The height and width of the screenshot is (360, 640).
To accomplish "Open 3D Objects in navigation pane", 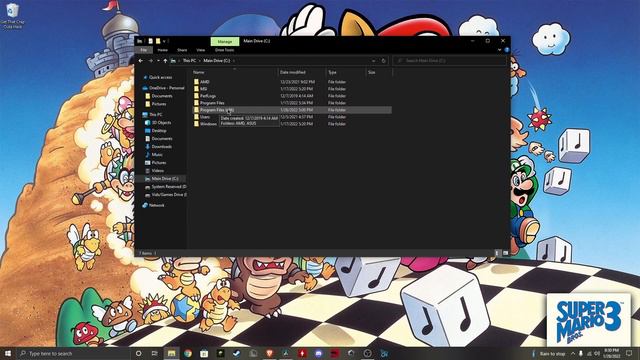I will tap(161, 122).
